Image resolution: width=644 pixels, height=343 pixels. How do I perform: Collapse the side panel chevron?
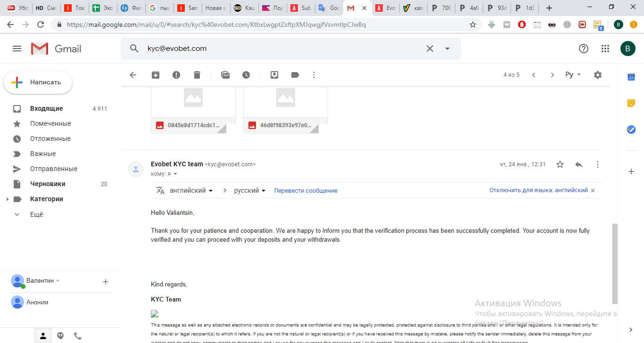click(631, 330)
